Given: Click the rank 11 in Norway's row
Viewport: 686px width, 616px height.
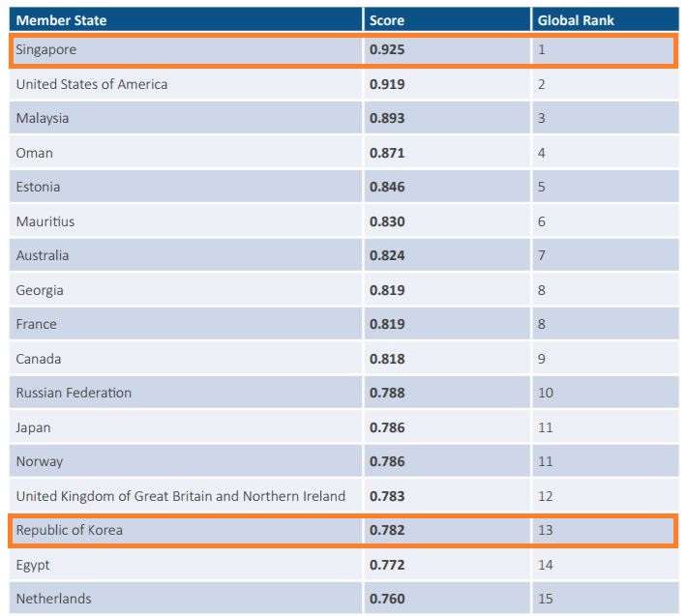Looking at the screenshot, I should [x=546, y=461].
